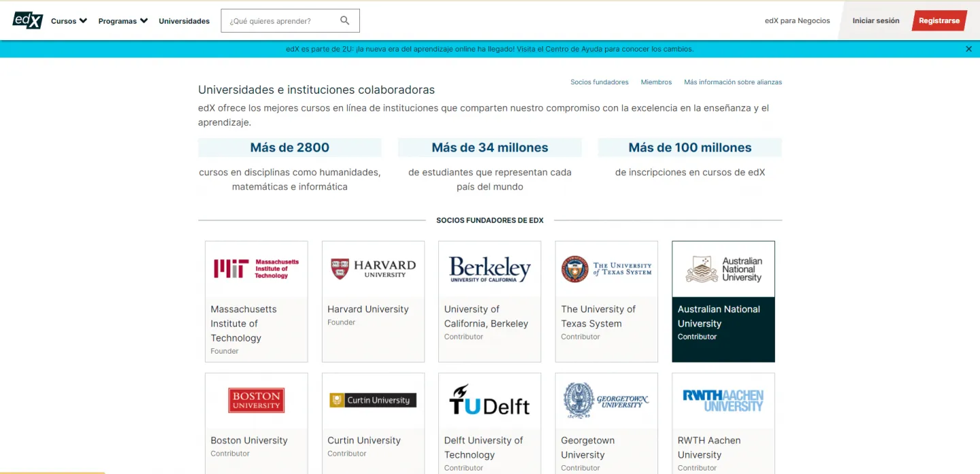Click 'de inscripciones en cursos de edX' text
Viewport: 980px width, 474px height.
pos(690,173)
